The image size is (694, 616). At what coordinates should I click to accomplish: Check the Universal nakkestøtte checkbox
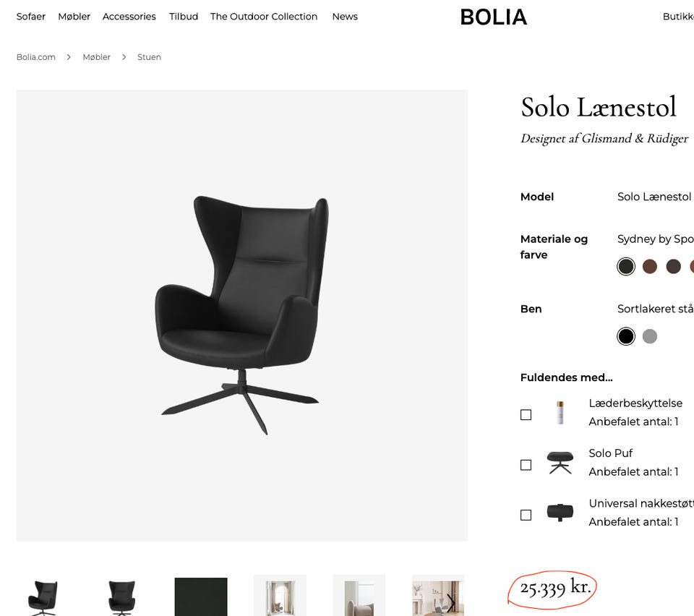[526, 514]
